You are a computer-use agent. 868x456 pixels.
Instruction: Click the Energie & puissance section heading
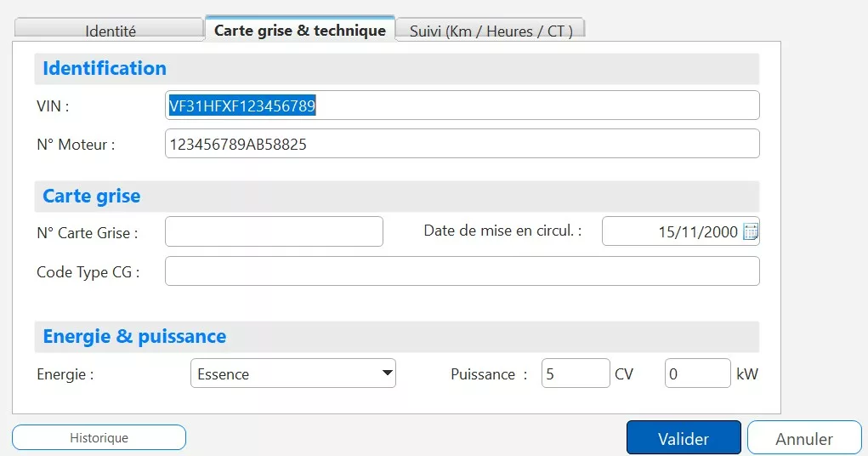(x=134, y=336)
